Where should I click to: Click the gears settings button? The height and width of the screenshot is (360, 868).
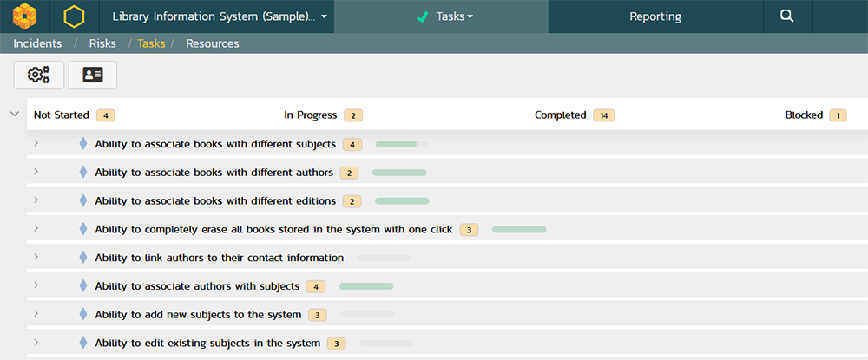(39, 75)
